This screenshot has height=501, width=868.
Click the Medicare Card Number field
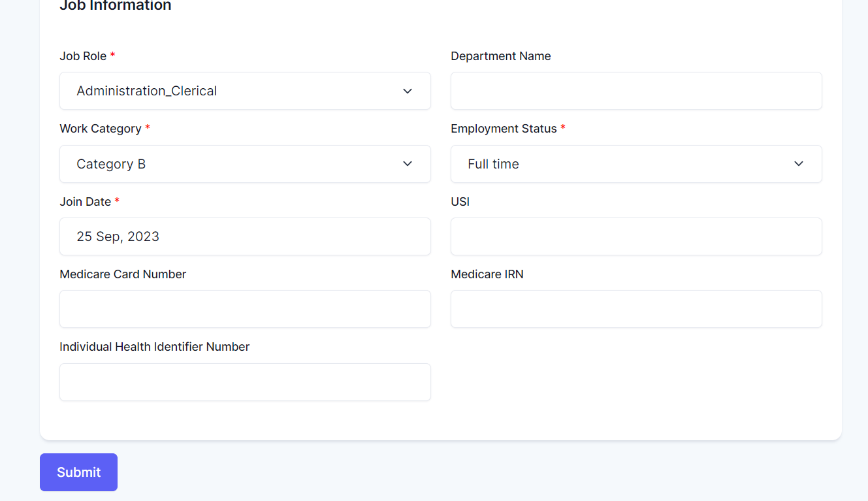(245, 309)
